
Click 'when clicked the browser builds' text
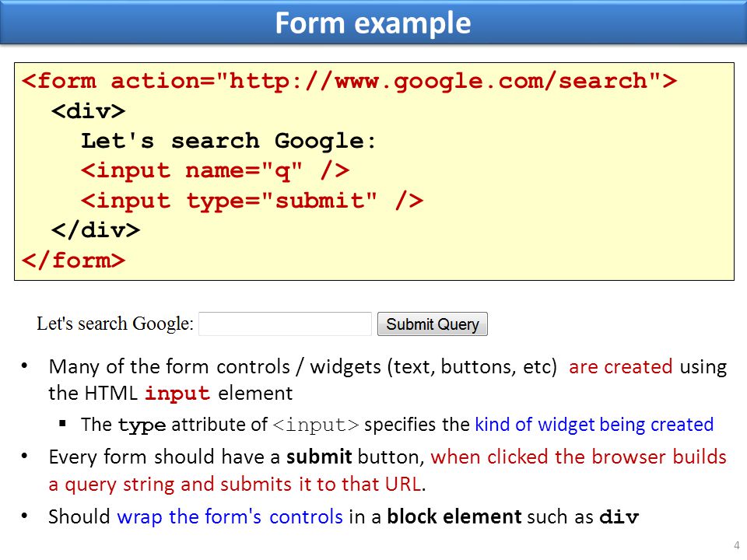coord(578,457)
